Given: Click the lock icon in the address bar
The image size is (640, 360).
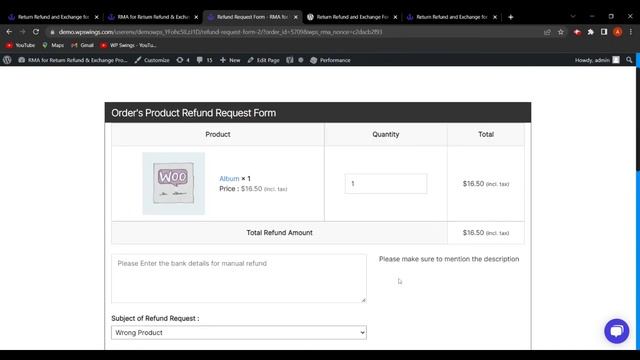Looking at the screenshot, I should click(x=52, y=32).
